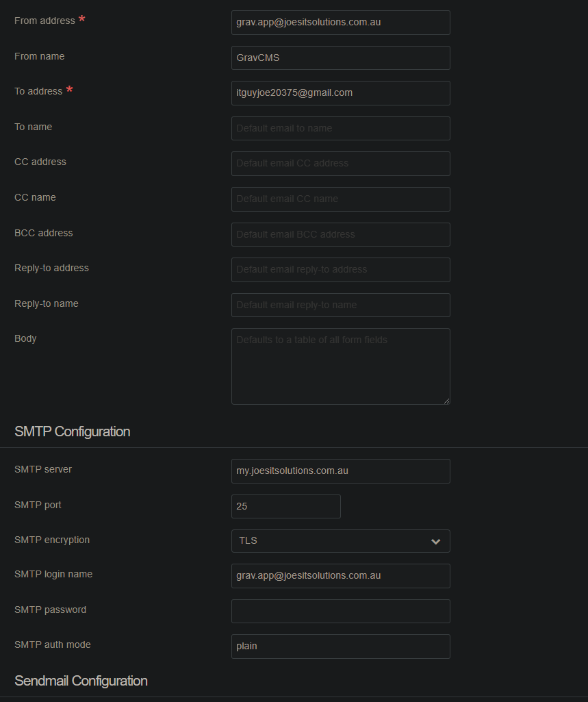Click the From name field containing GravCMS

(340, 58)
